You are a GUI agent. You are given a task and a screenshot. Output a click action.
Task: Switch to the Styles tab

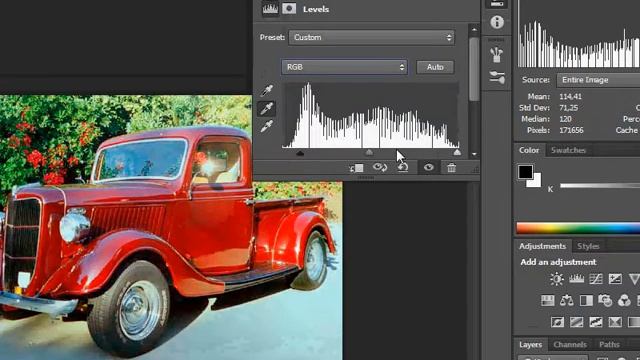pos(588,246)
